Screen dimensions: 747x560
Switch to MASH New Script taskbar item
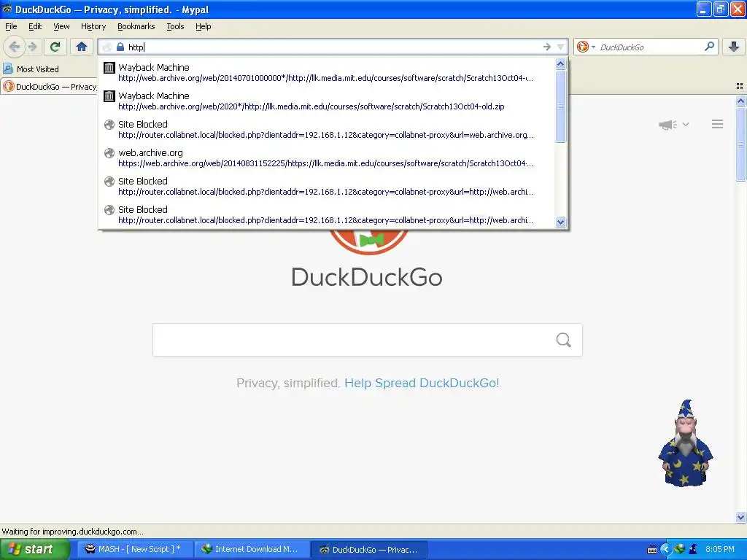click(x=135, y=550)
